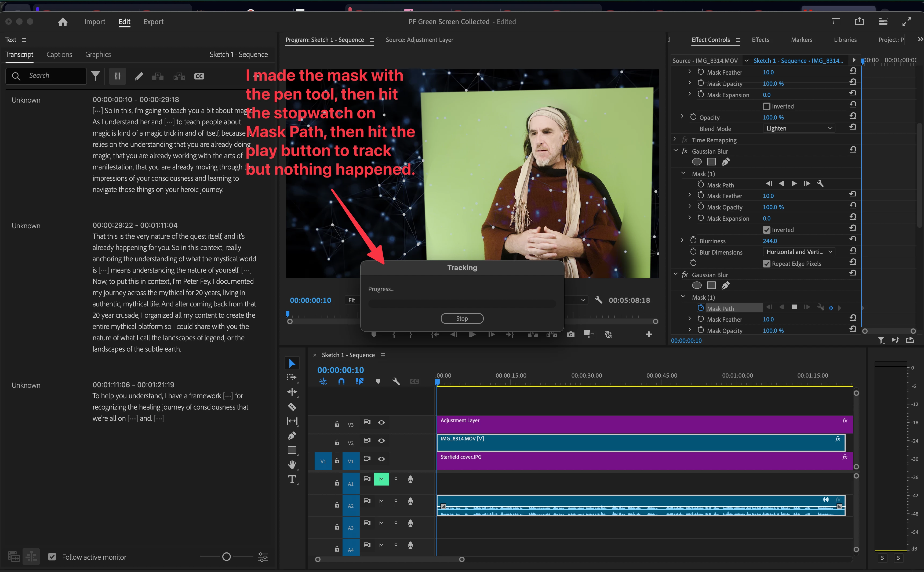Select the Type tool
Screen dimensions: 924x572
click(x=292, y=479)
